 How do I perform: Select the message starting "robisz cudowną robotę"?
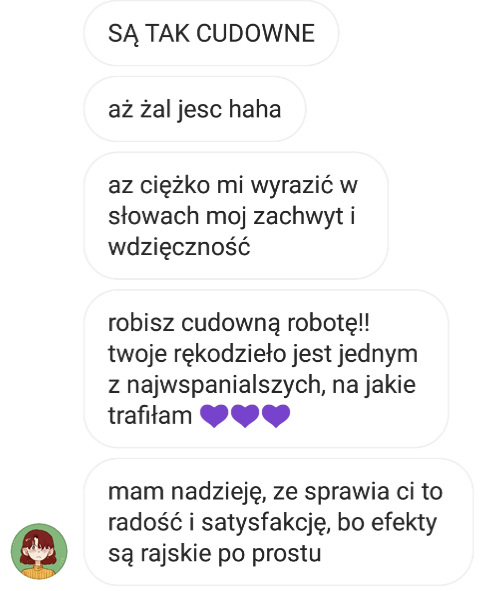pyautogui.click(x=266, y=369)
